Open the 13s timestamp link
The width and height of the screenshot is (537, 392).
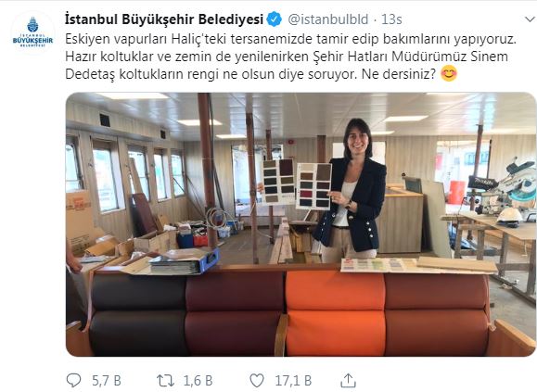click(391, 19)
